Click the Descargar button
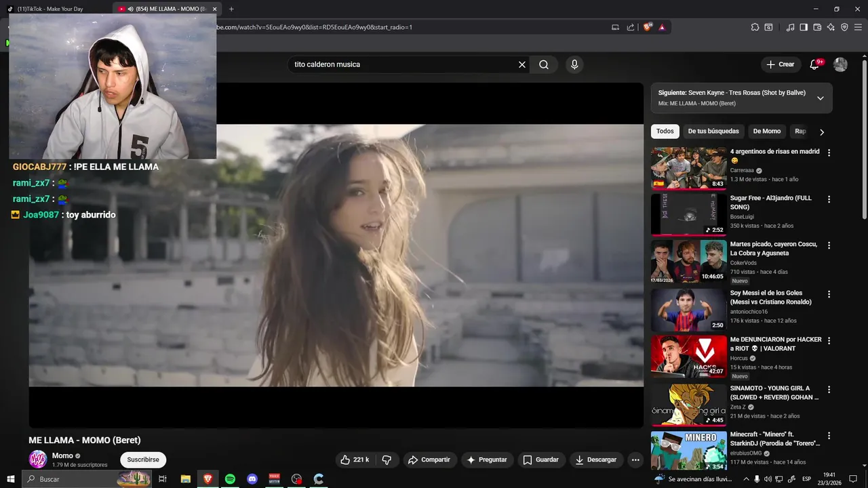This screenshot has width=868, height=488. [596, 460]
